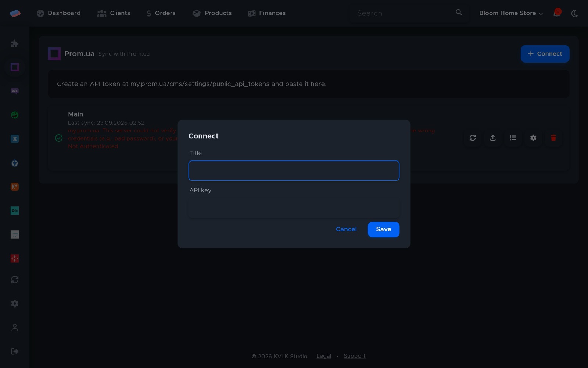The width and height of the screenshot is (588, 368).
Task: Click the app logo in top-left corner
Action: [x=15, y=13]
